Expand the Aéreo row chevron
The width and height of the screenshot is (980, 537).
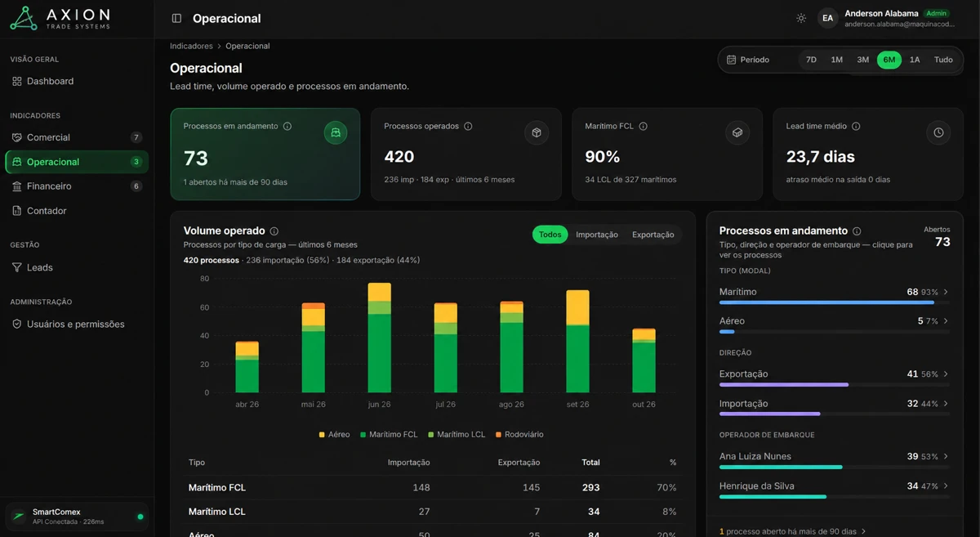click(946, 321)
